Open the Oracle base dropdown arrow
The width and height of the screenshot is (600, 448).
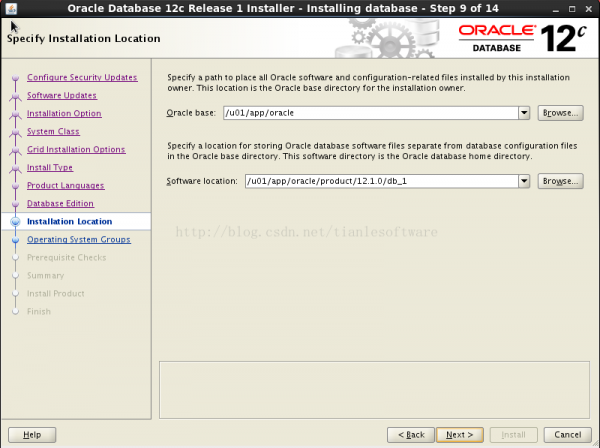[x=524, y=113]
